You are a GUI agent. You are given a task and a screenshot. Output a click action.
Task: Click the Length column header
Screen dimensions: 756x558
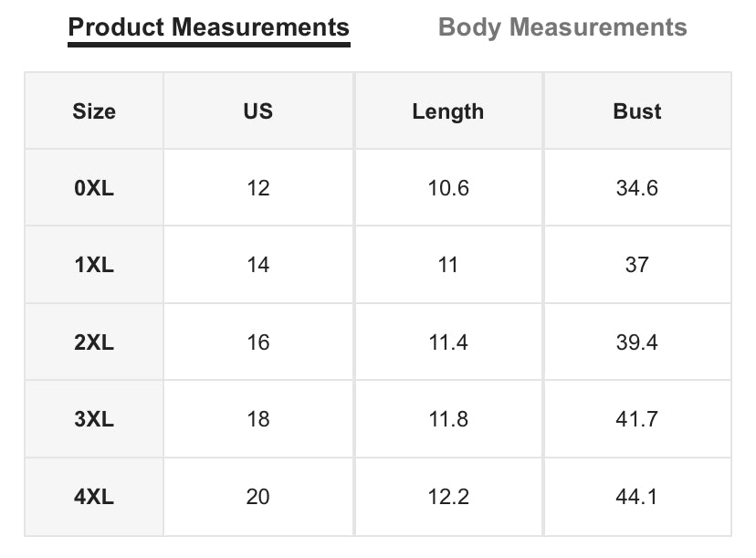pyautogui.click(x=448, y=111)
